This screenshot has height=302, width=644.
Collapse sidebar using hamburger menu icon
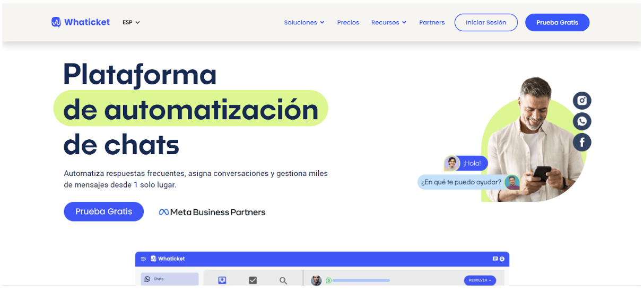click(x=143, y=259)
